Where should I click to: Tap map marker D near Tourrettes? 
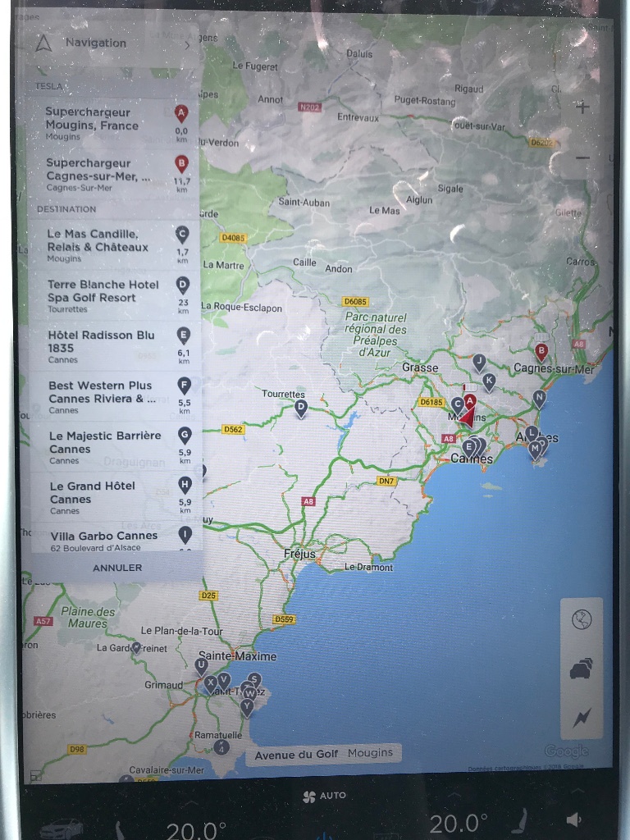point(301,409)
